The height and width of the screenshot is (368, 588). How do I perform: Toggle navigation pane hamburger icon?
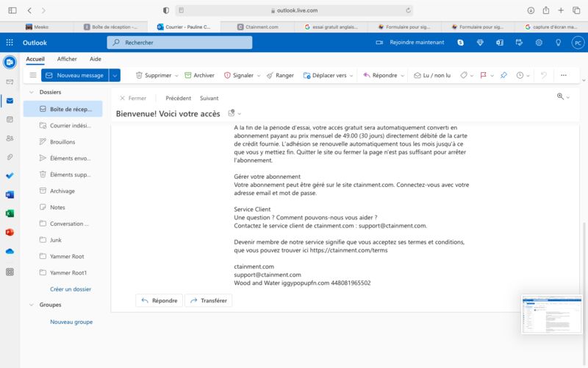click(33, 75)
